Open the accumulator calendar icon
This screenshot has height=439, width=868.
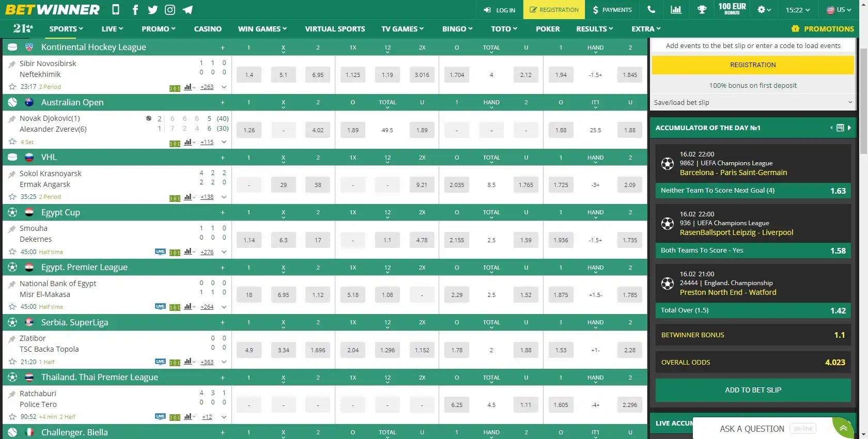tap(840, 128)
